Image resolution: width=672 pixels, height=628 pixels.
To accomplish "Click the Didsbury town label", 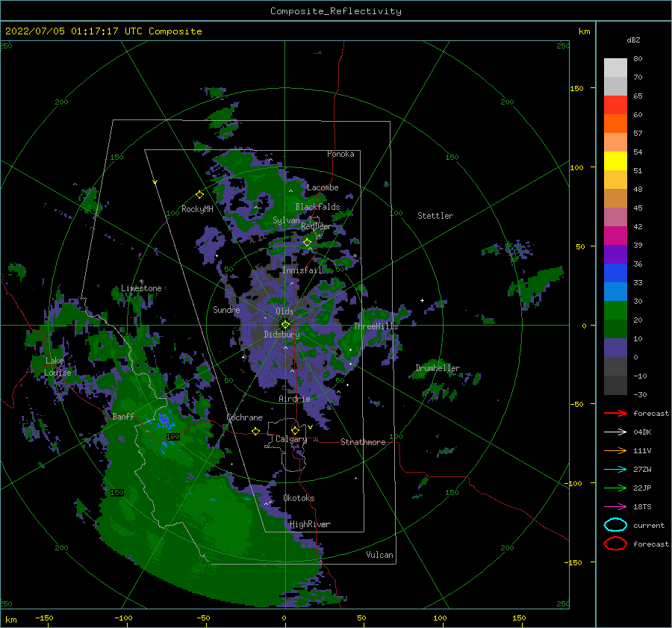I will point(281,335).
